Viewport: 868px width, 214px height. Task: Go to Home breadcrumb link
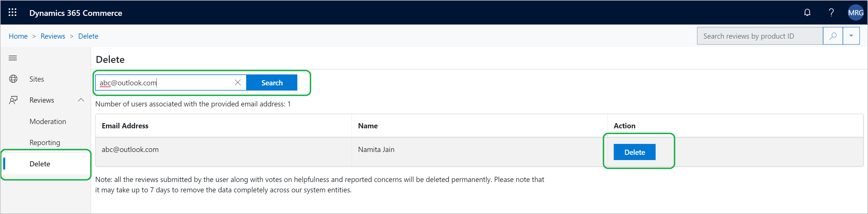pyautogui.click(x=18, y=36)
